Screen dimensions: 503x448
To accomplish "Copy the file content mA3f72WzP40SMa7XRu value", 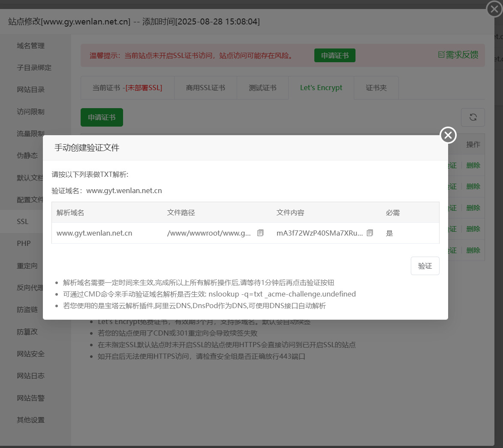I will [x=370, y=233].
